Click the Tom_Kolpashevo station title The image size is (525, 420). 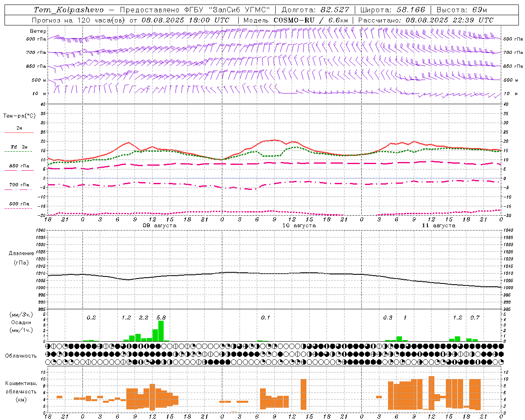68,10
